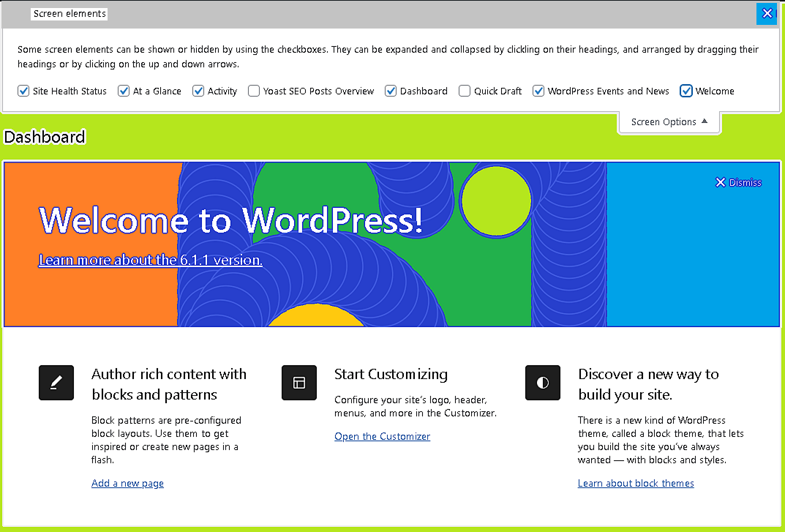Toggle the Dashboard checkbox
This screenshot has width=785, height=532.
click(391, 91)
